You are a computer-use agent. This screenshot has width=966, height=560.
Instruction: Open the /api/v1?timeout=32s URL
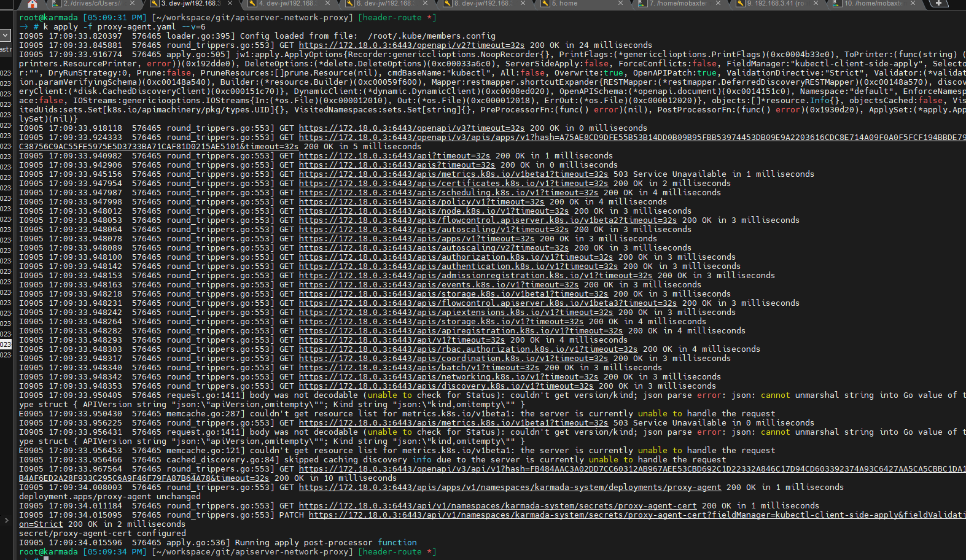pyautogui.click(x=402, y=340)
